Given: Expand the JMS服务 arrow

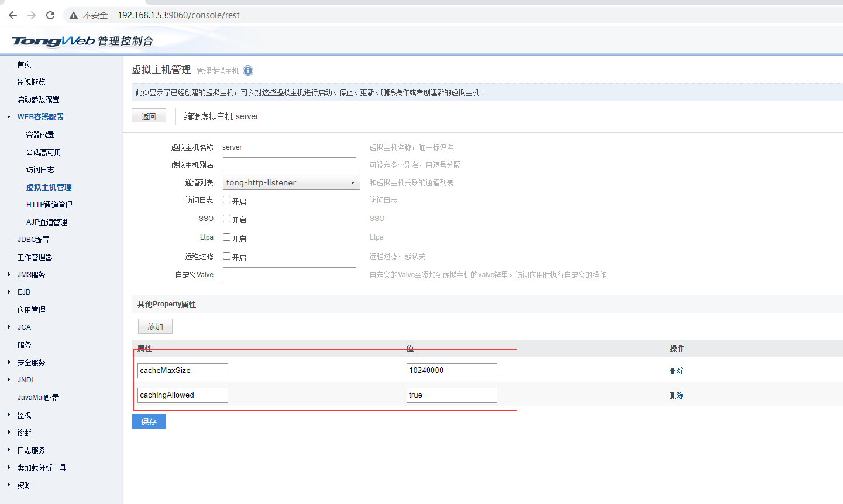Looking at the screenshot, I should (x=9, y=274).
